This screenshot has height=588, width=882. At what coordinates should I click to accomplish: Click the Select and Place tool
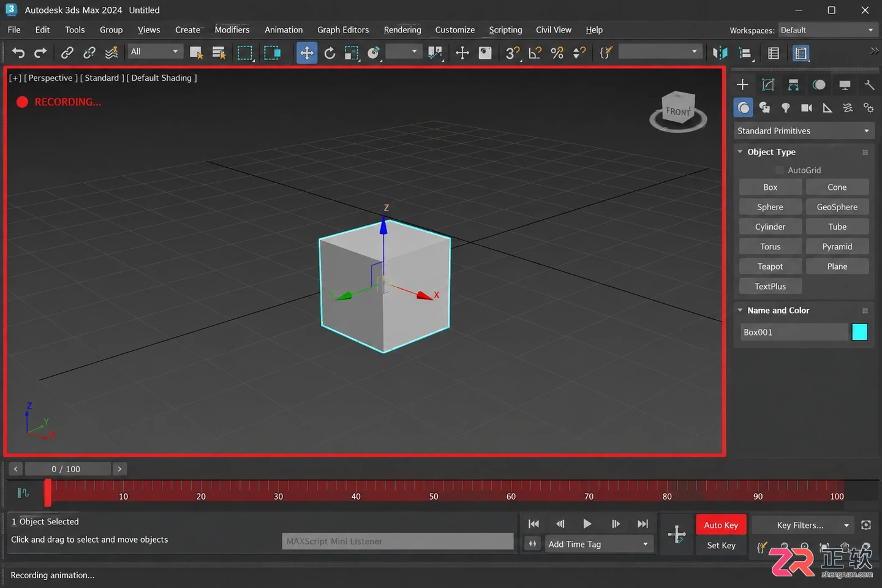(374, 53)
